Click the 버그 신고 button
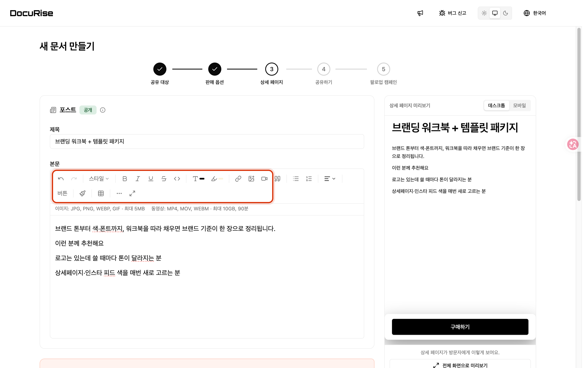 (453, 13)
